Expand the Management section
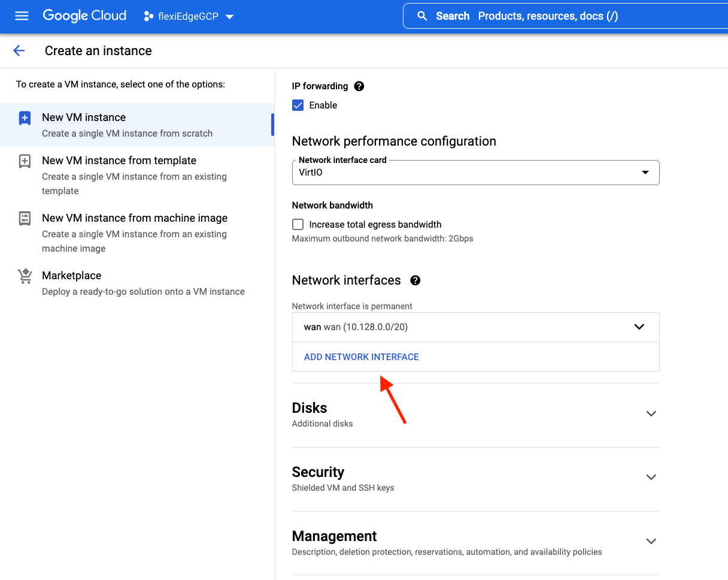This screenshot has height=580, width=728. [x=651, y=542]
